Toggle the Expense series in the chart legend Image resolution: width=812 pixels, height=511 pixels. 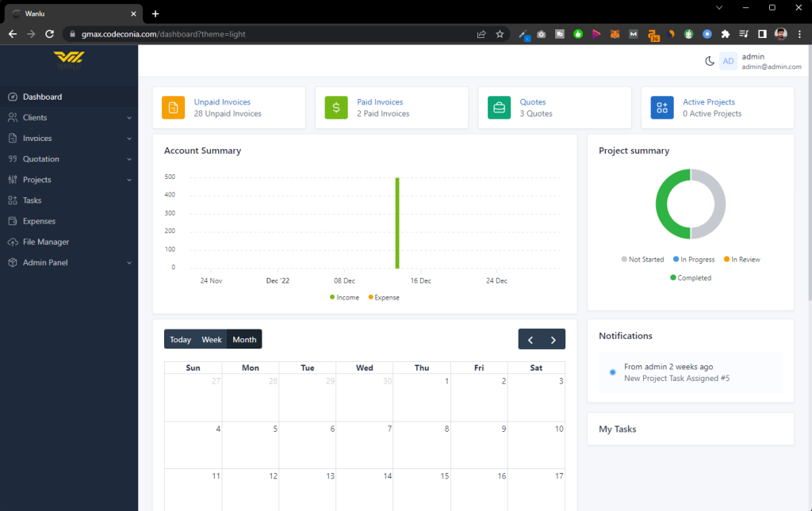click(383, 297)
